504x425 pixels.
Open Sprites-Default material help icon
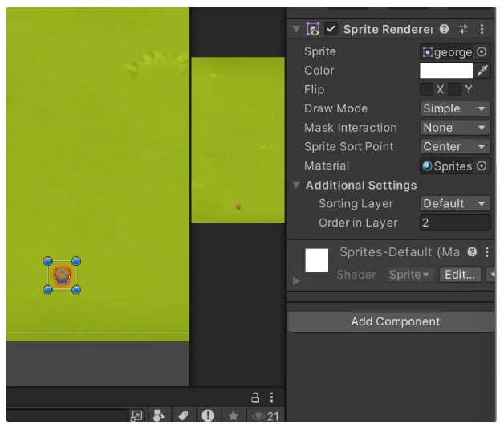[472, 252]
